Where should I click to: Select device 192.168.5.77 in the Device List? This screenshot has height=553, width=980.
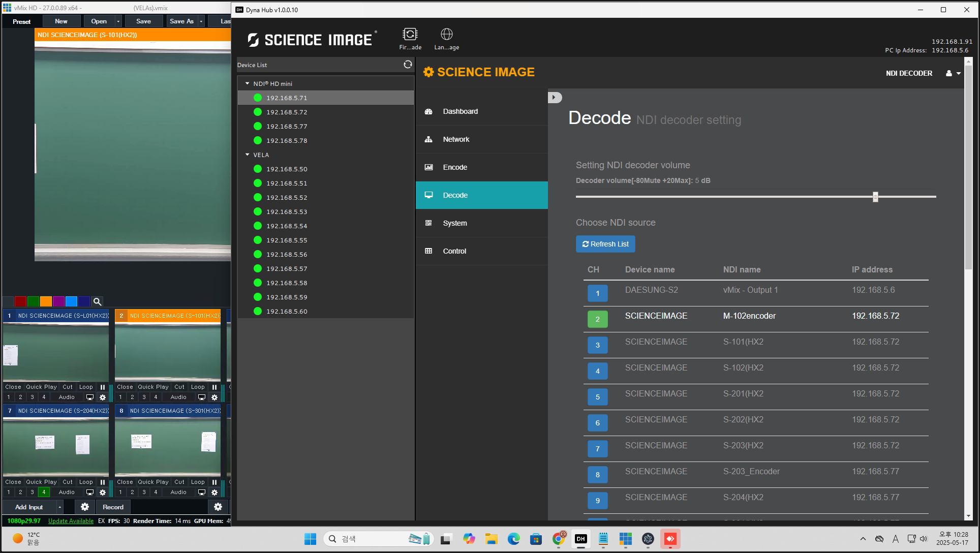[325, 126]
